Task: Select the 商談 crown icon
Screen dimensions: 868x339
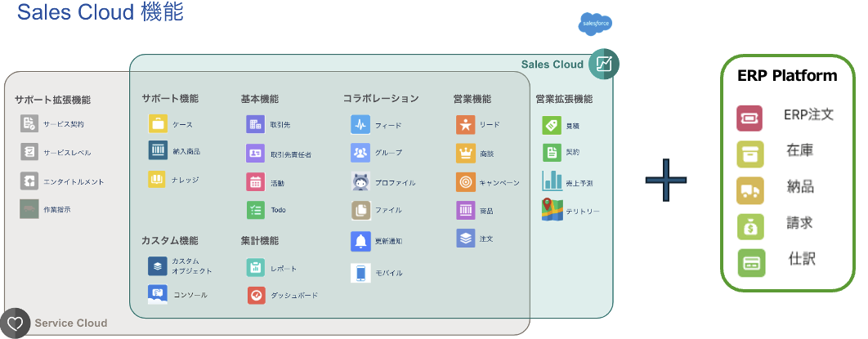Action: click(466, 154)
